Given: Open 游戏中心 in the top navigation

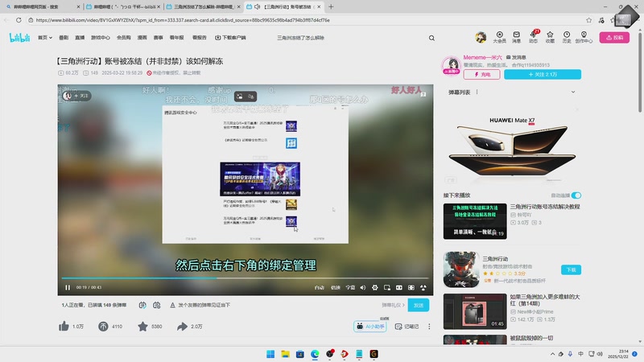Looking at the screenshot, I should pos(101,38).
